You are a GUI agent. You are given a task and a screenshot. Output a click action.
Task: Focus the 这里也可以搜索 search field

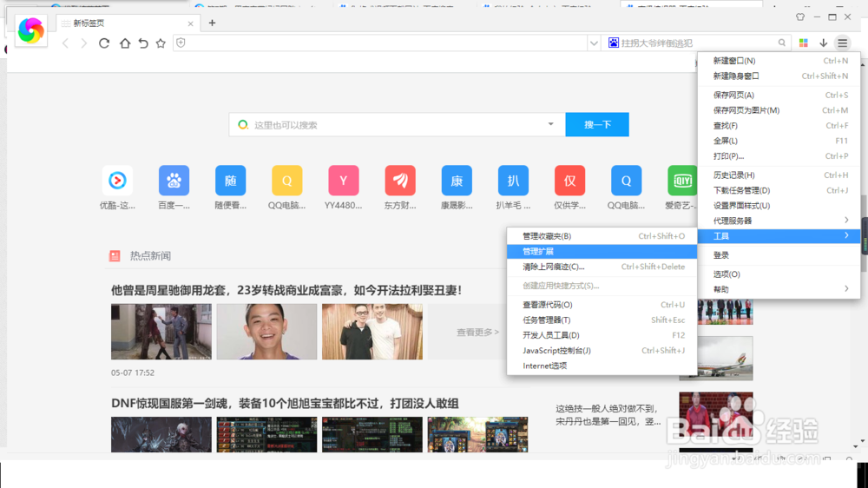tap(397, 125)
